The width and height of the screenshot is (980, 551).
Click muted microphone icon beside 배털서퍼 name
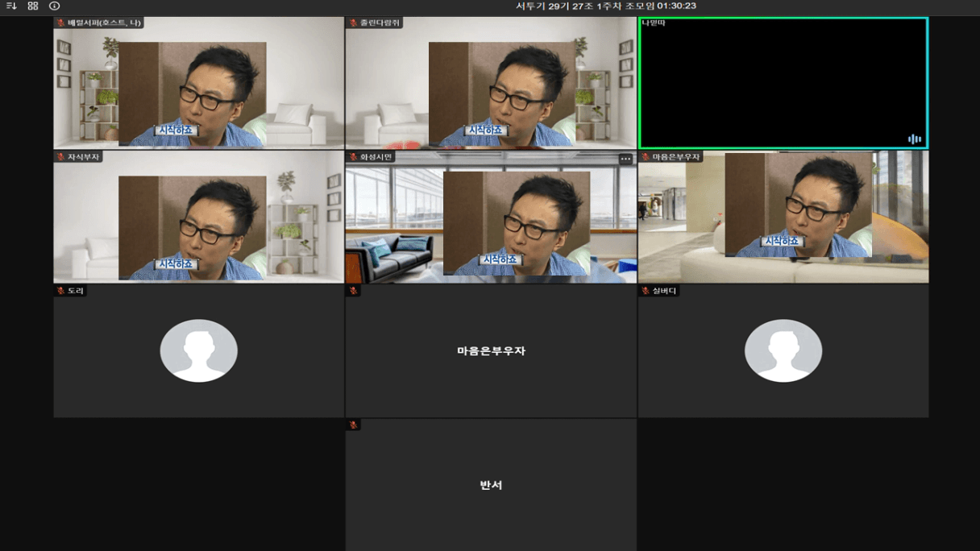pyautogui.click(x=60, y=23)
